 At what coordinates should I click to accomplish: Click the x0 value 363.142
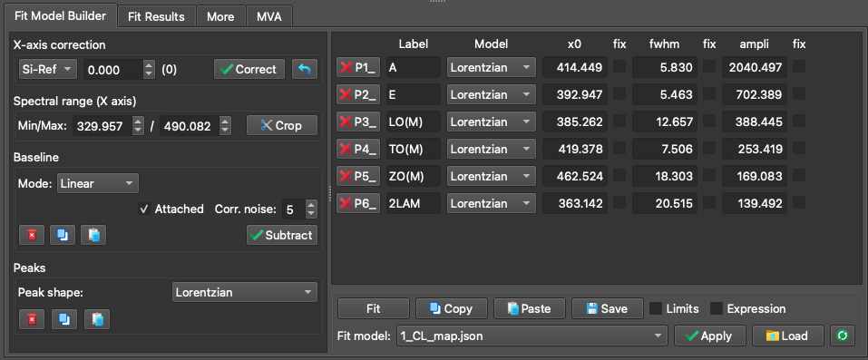point(575,203)
